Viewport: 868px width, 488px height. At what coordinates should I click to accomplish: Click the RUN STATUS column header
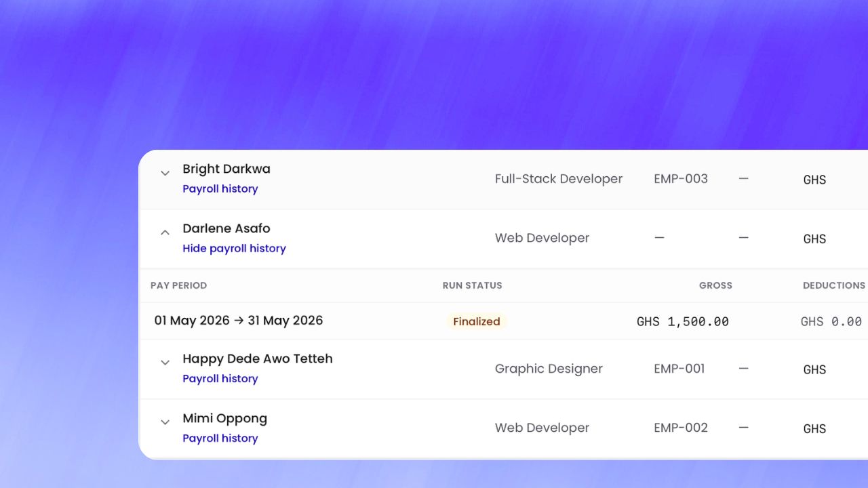click(x=473, y=285)
